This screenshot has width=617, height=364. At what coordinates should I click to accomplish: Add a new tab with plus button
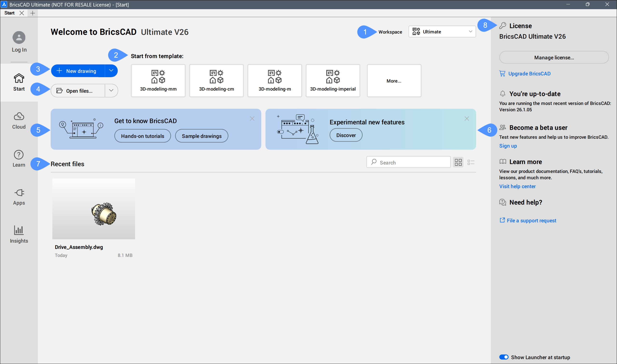pyautogui.click(x=33, y=13)
